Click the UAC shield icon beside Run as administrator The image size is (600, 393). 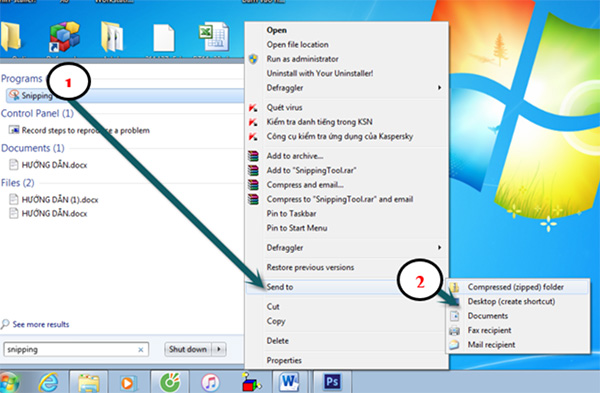click(x=253, y=59)
